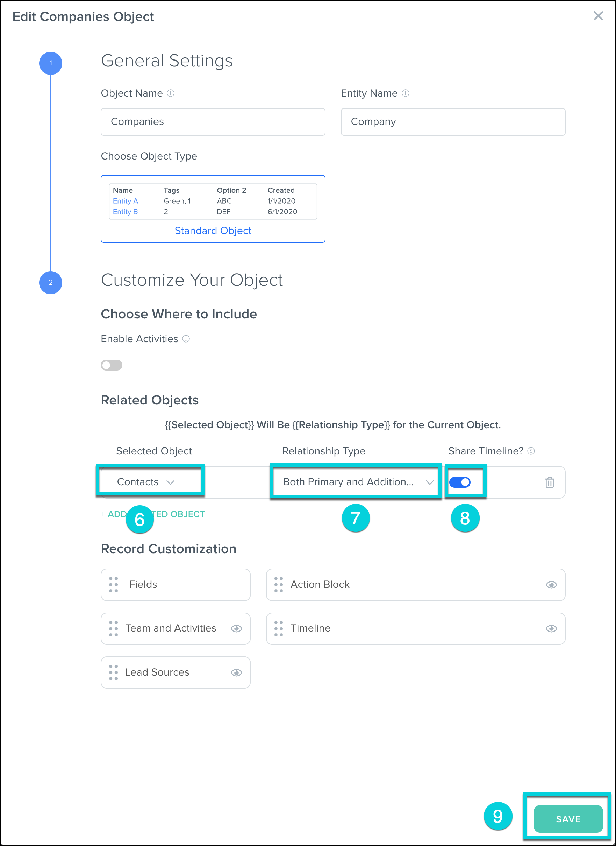616x846 pixels.
Task: Turn on the Enable Activities toggle
Action: 112,365
